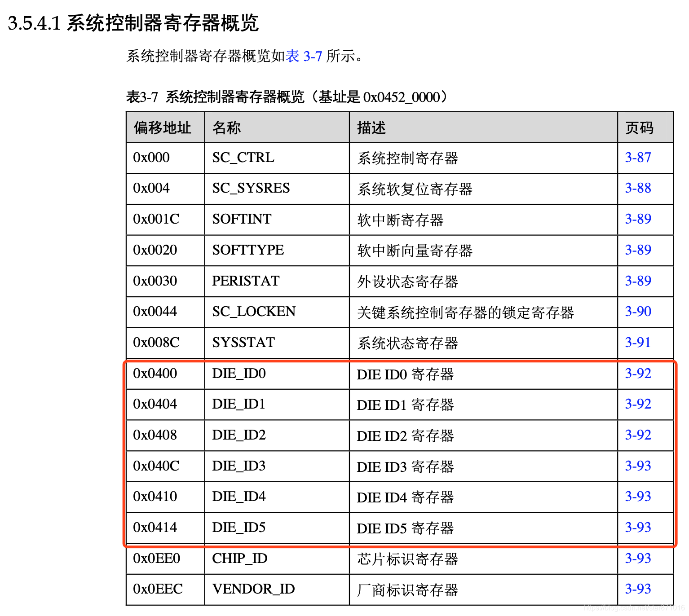Click offset address 0x0404
Image resolution: width=689 pixels, height=616 pixels.
[x=155, y=404]
